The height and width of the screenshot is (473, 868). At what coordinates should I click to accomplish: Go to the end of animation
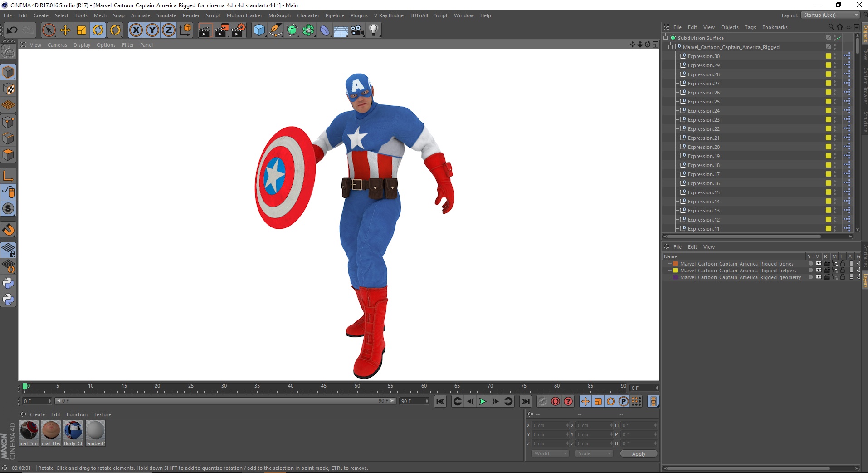click(x=525, y=401)
